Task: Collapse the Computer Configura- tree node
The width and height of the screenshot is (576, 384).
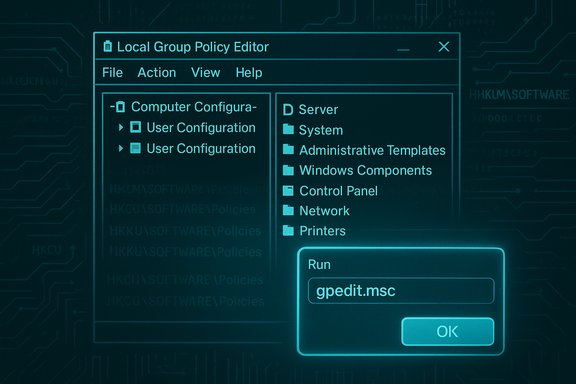Action: click(x=112, y=107)
